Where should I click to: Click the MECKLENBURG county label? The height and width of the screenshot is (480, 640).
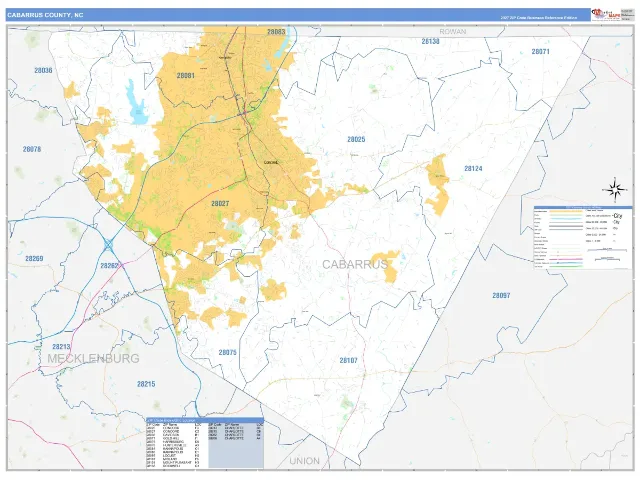pyautogui.click(x=93, y=359)
